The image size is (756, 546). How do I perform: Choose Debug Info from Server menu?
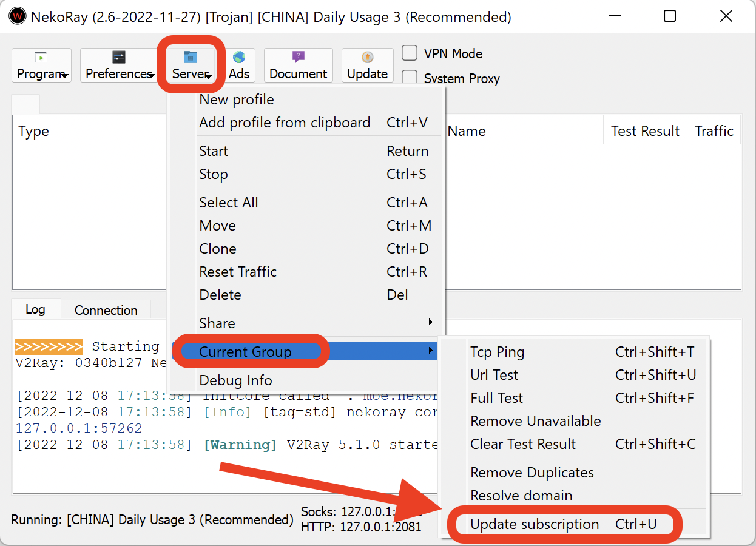[237, 381]
